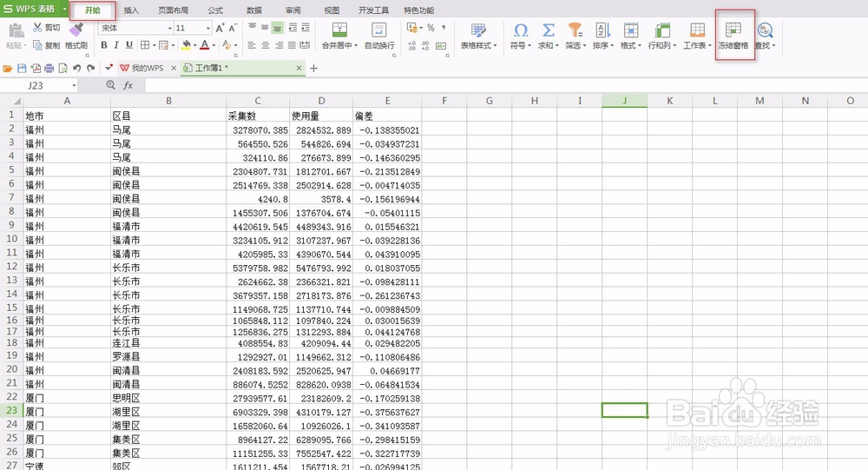Click the Sort (排序) A-Z icon
This screenshot has width=868, height=470.
pyautogui.click(x=603, y=30)
